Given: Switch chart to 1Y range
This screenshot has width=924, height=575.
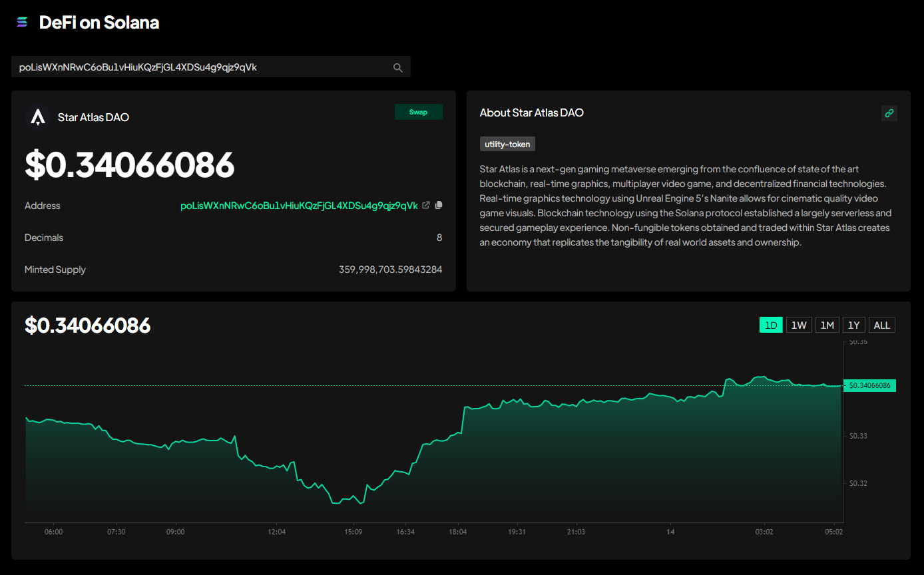Looking at the screenshot, I should click(853, 325).
